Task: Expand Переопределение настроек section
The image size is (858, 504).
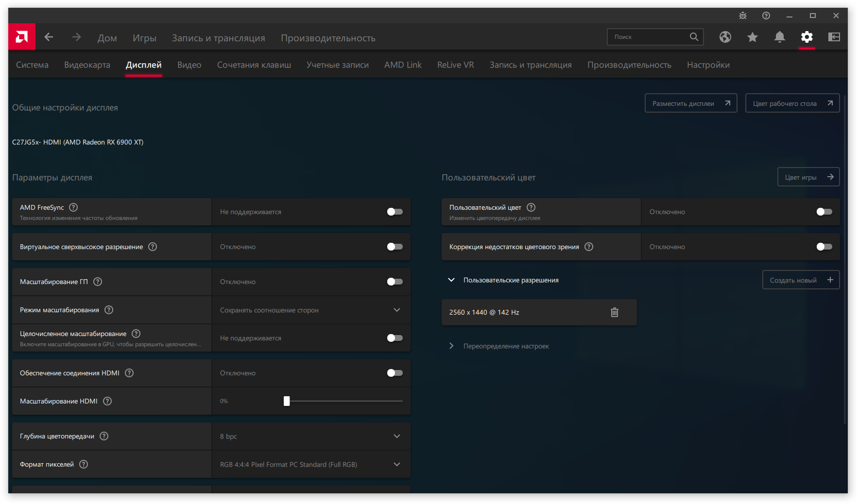Action: click(451, 346)
